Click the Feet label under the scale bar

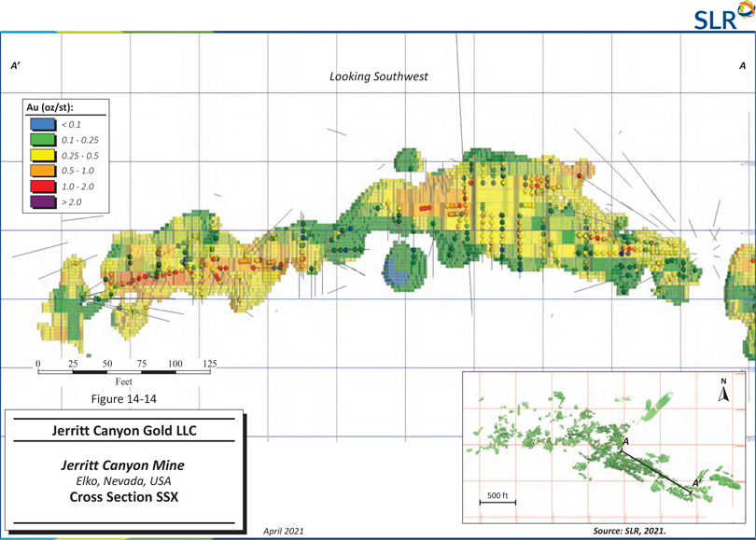click(123, 381)
